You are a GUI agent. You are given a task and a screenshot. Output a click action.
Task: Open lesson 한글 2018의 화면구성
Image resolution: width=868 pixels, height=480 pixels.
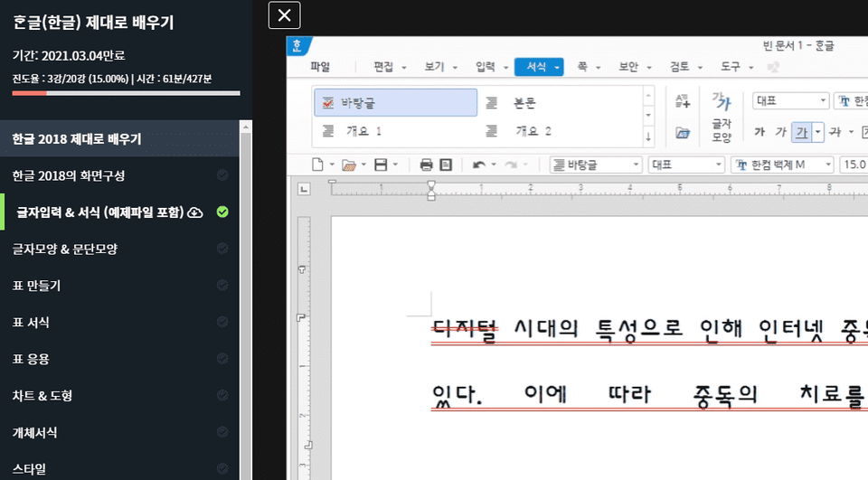click(69, 175)
